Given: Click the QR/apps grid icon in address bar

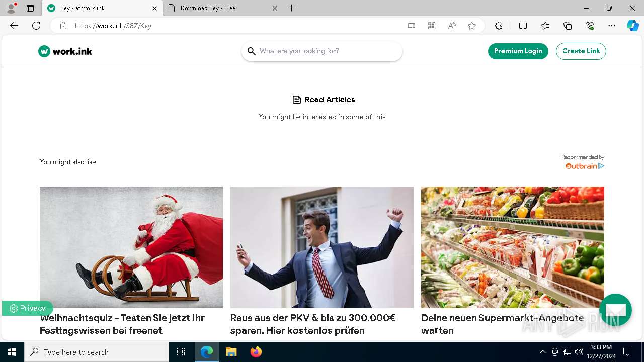Looking at the screenshot, I should coord(432,26).
